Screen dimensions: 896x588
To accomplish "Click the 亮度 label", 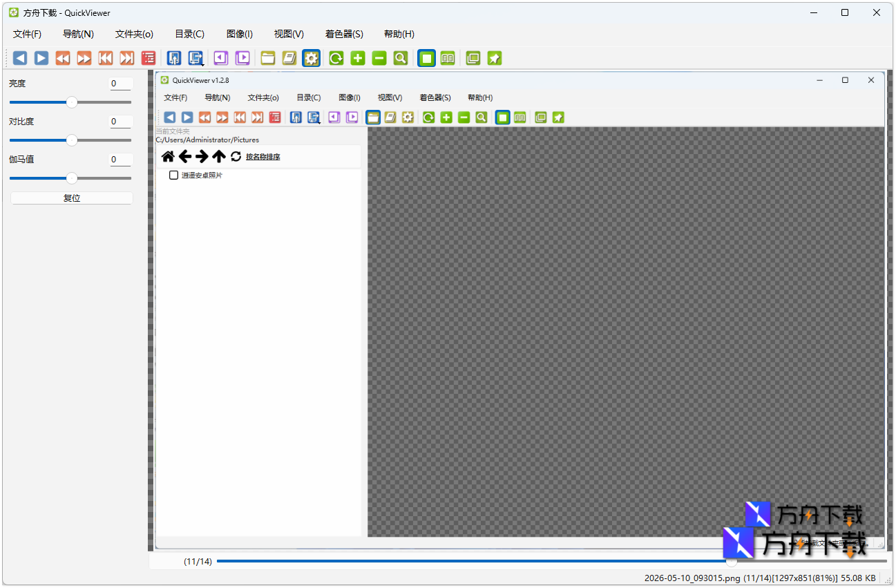I will click(x=17, y=84).
